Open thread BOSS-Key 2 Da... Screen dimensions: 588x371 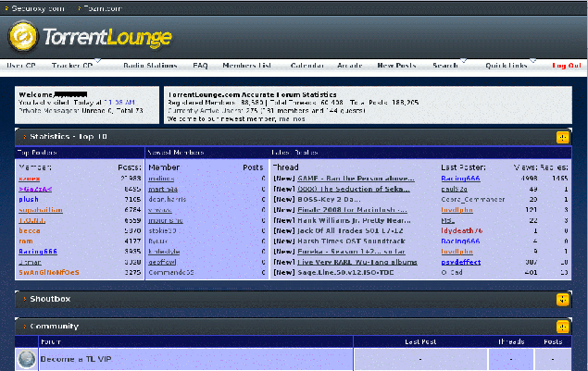pyautogui.click(x=329, y=199)
